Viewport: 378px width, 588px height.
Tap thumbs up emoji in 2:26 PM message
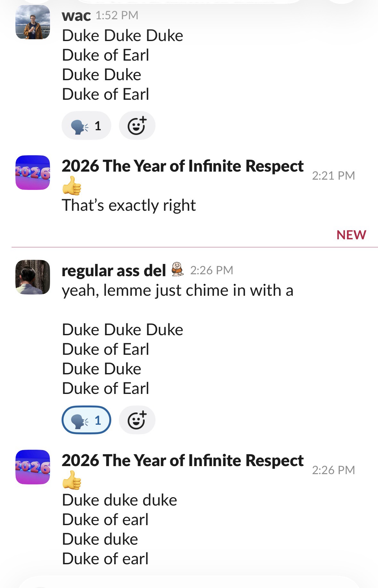coord(72,480)
